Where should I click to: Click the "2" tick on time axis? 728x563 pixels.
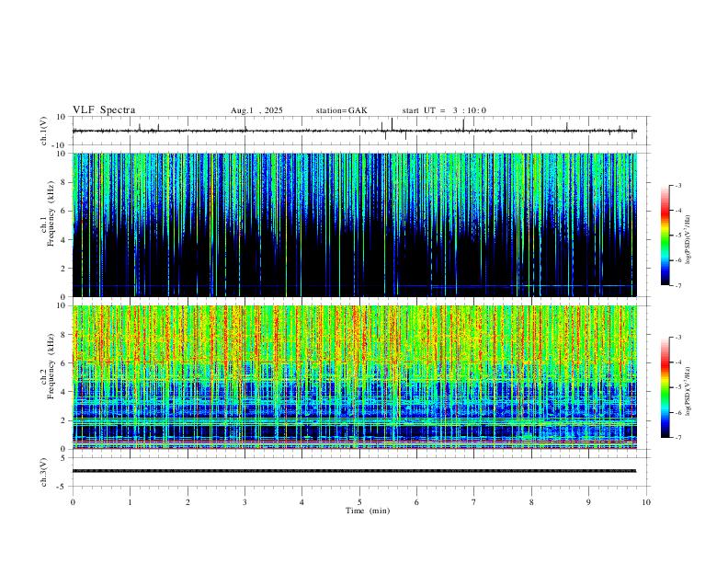(188, 502)
